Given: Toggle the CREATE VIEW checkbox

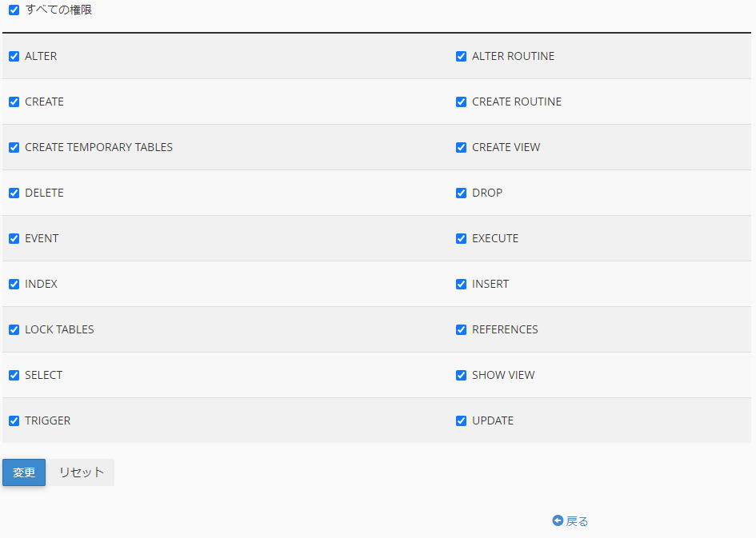Looking at the screenshot, I should point(461,148).
